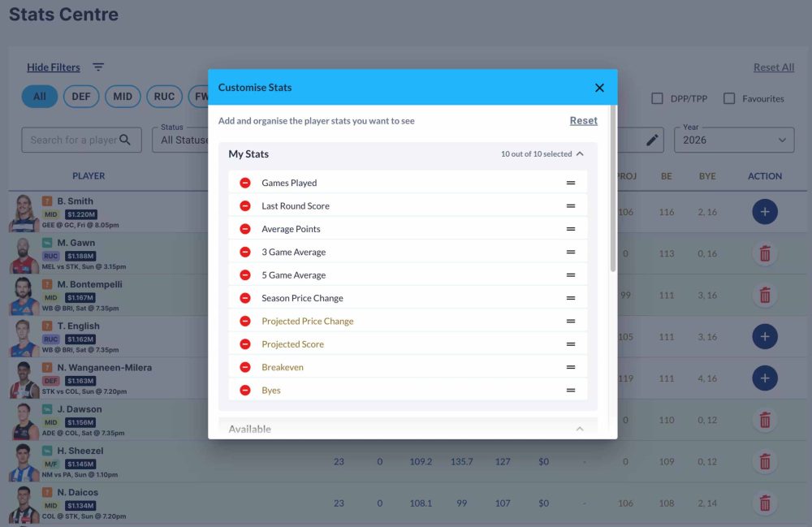This screenshot has width=812, height=527.
Task: Collapse the Available stats section
Action: click(580, 429)
